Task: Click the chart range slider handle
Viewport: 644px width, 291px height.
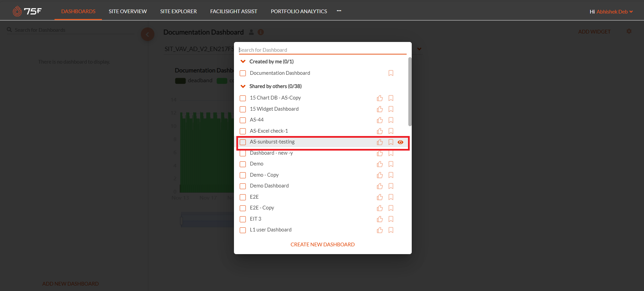Action: point(181,221)
